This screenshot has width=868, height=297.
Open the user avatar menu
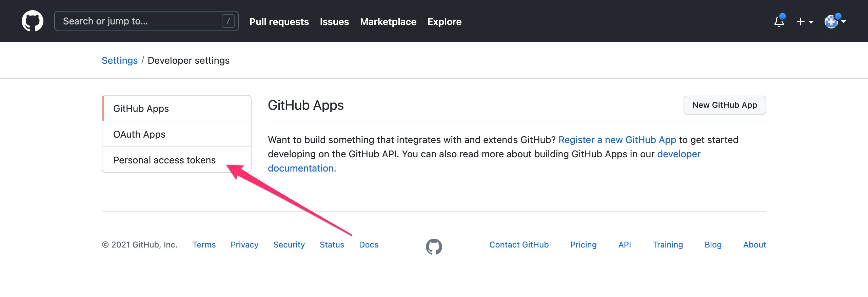click(835, 21)
